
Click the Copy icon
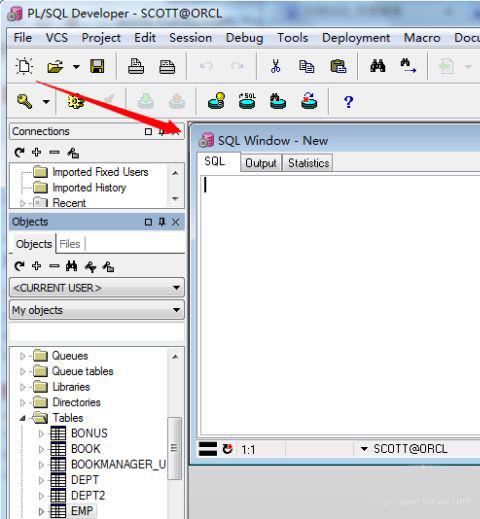click(306, 66)
